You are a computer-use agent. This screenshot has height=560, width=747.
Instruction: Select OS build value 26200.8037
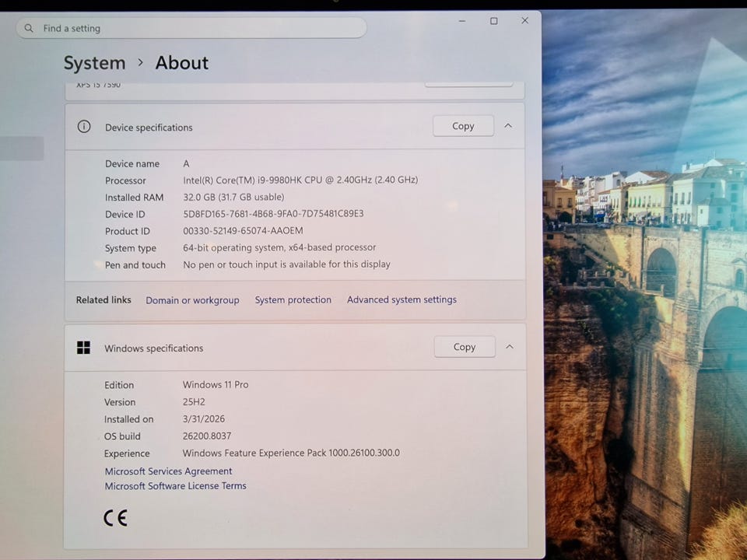click(x=207, y=436)
